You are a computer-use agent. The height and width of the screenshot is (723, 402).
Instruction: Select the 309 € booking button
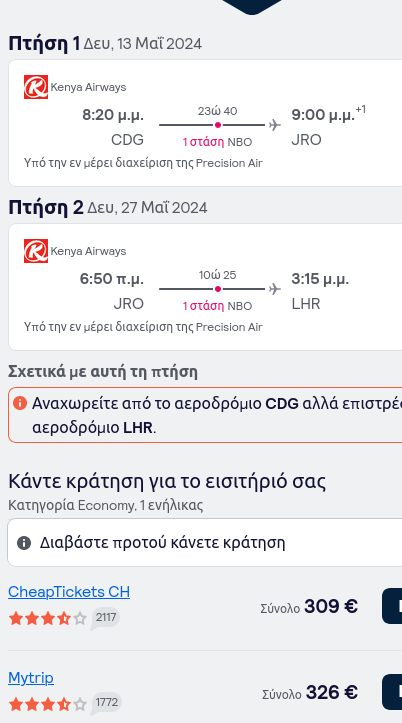pyautogui.click(x=392, y=606)
